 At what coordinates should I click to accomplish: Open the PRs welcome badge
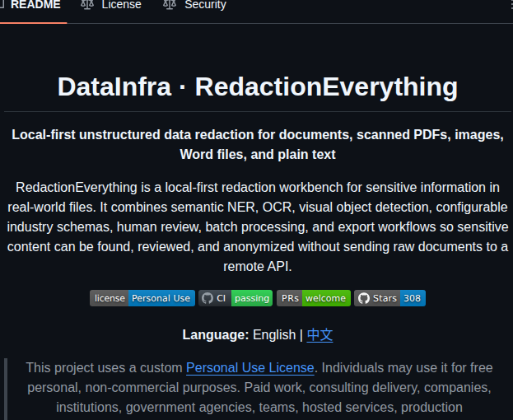[314, 298]
